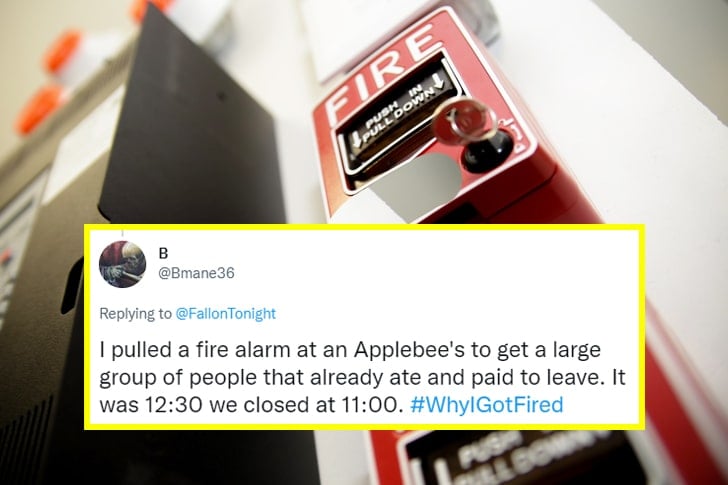Click the yellow border of the tweet card
This screenshot has height=485, width=728.
point(364,227)
